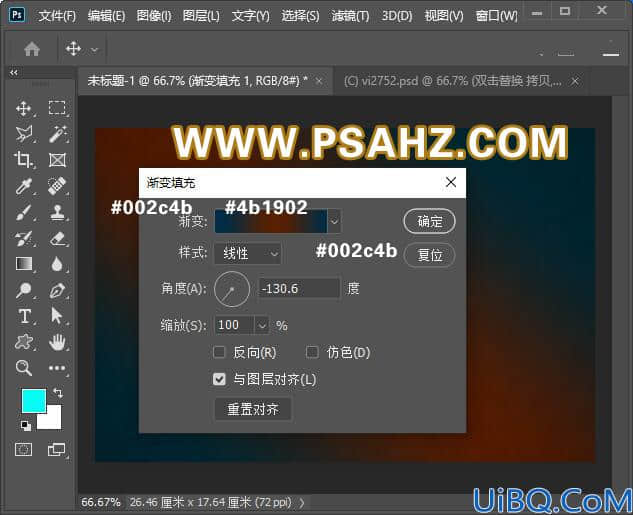Open the 文字(Y) menu
The image size is (633, 515).
point(250,16)
